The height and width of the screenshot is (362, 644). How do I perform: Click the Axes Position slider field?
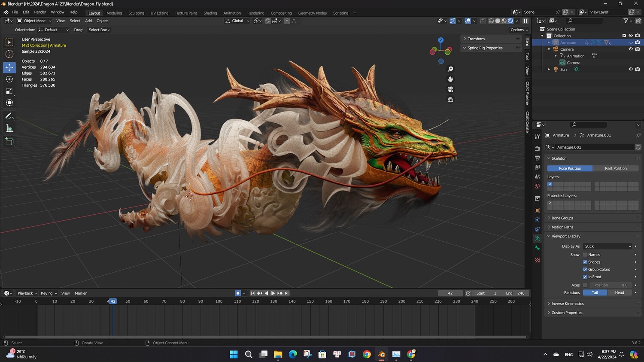click(610, 285)
